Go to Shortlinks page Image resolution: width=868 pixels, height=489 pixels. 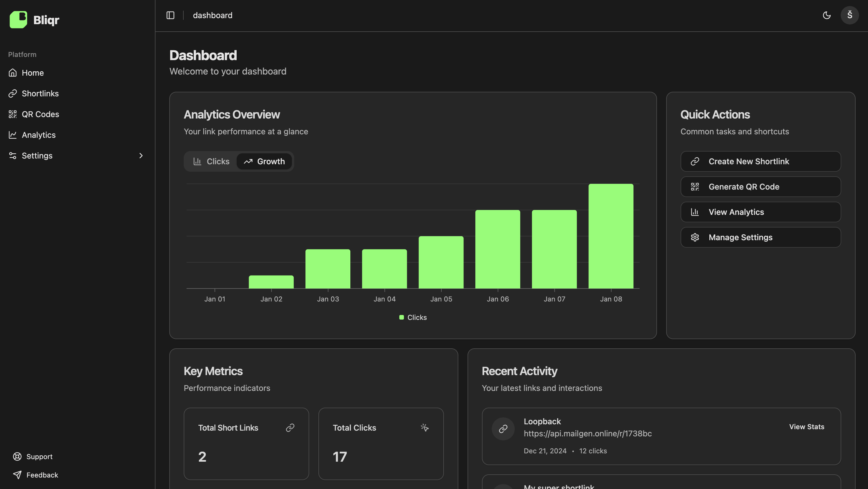pos(77,93)
